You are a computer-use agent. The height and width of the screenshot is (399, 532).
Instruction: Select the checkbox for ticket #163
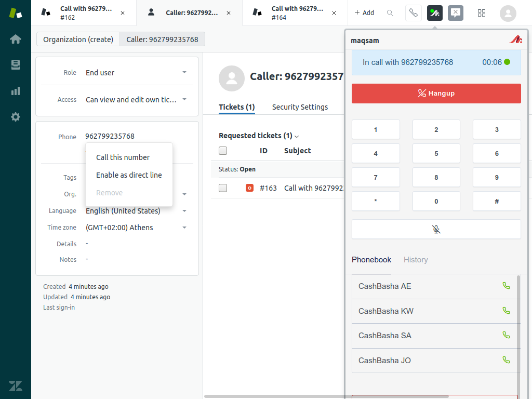click(223, 188)
